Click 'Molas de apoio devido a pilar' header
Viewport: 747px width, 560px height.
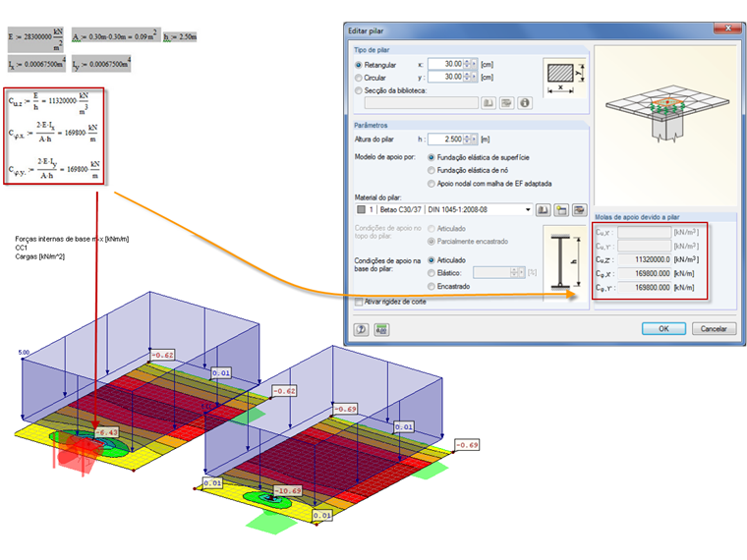pos(637,217)
